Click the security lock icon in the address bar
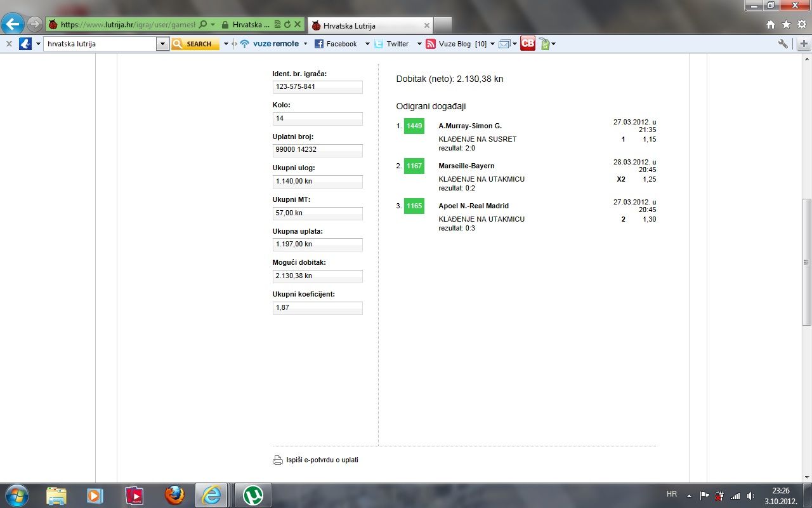Screen dimensions: 812x508 (225, 25)
